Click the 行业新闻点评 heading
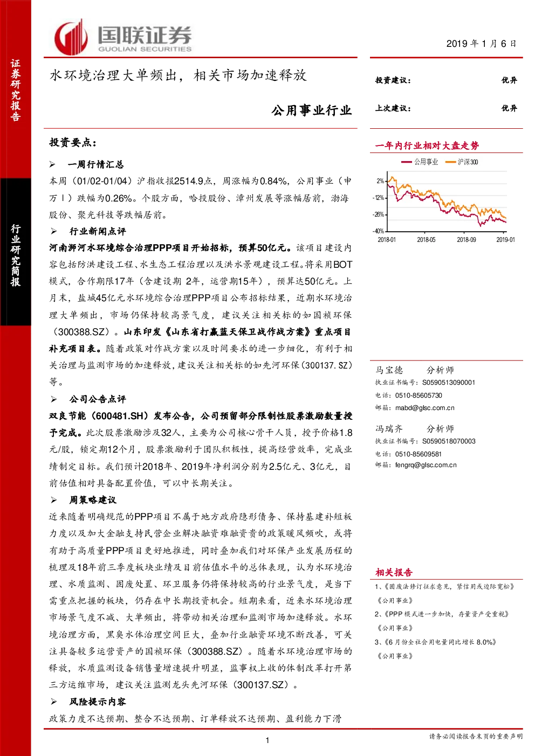 pos(98,231)
